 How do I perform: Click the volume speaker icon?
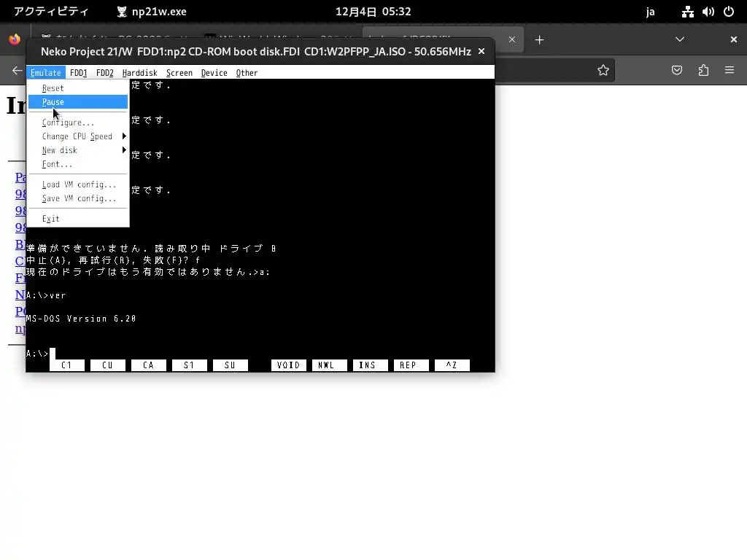click(708, 12)
